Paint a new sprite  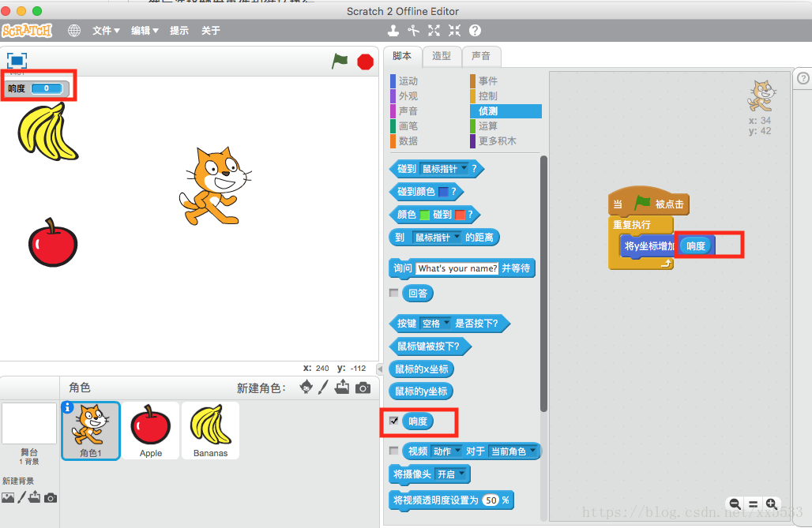323,388
